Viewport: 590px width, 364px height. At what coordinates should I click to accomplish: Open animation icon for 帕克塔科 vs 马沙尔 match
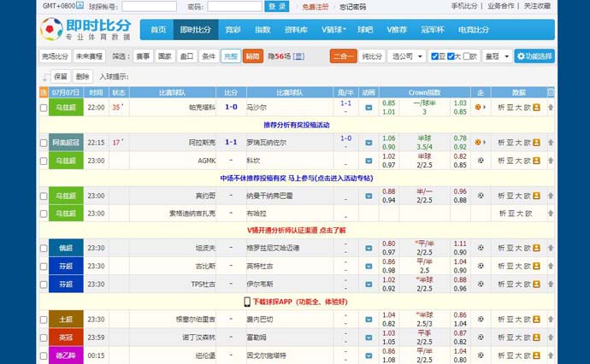[369, 108]
